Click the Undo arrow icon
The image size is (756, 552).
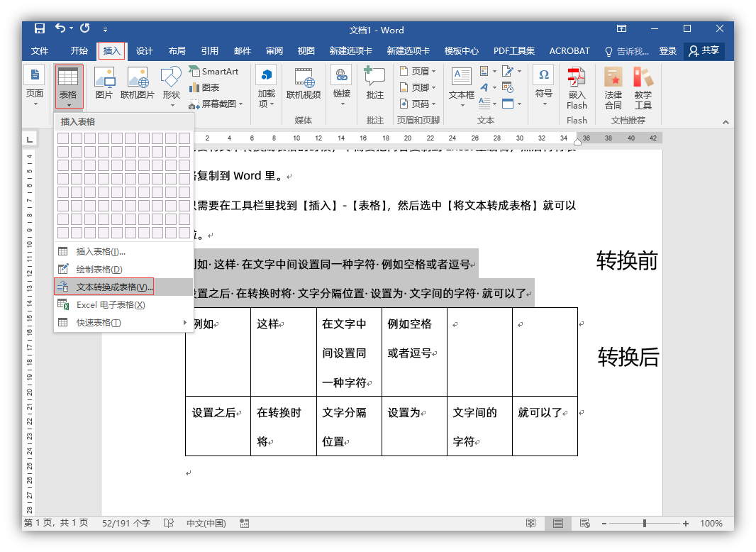[60, 29]
